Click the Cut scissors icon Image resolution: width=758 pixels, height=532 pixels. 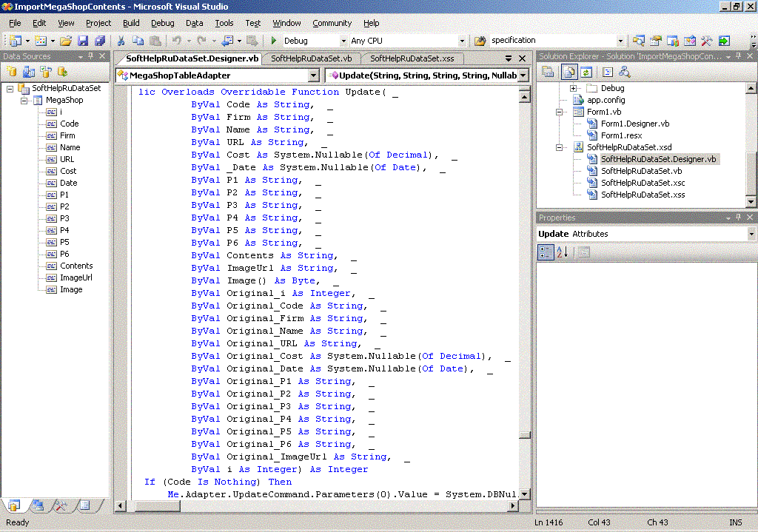point(120,41)
